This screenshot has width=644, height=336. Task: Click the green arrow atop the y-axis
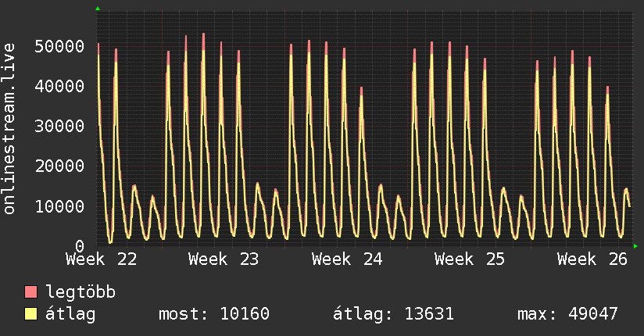pos(98,9)
